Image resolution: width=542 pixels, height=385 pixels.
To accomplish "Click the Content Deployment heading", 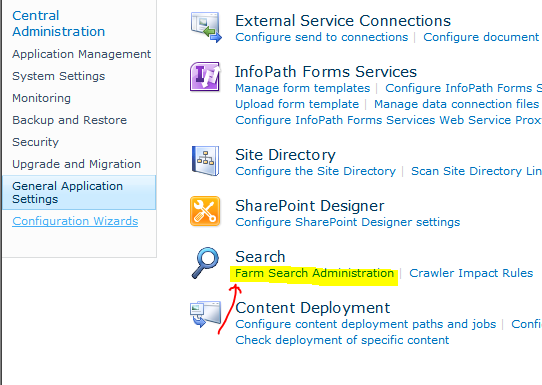I will click(x=312, y=308).
